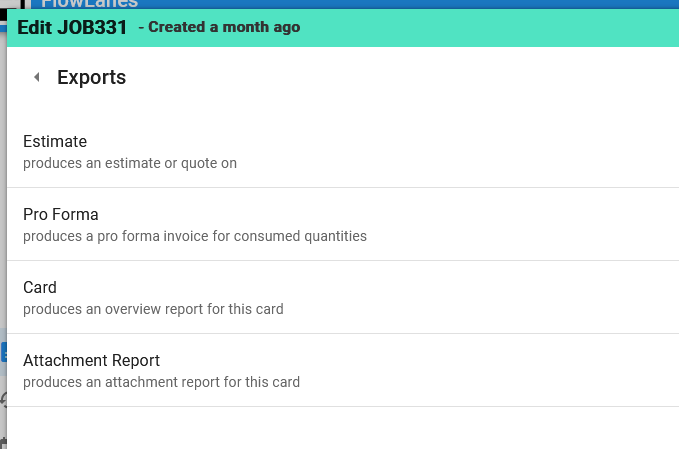Click the cut-off icon at bottom-left corner
This screenshot has width=679, height=449.
3,443
